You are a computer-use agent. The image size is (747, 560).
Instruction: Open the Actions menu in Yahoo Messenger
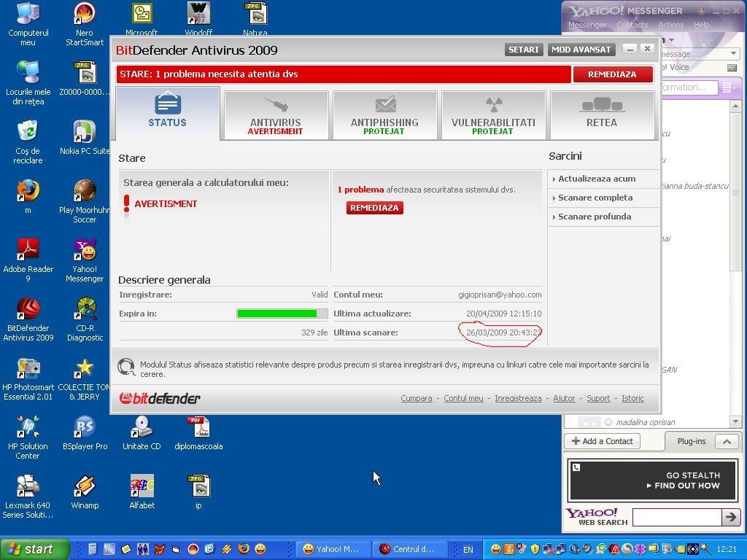671,25
